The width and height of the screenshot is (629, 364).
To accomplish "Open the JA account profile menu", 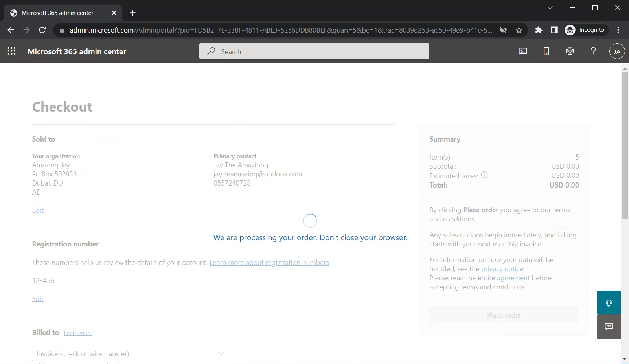I will pos(617,51).
